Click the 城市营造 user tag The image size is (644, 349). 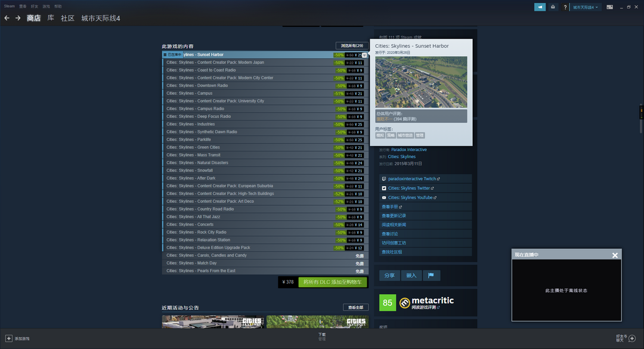point(405,135)
